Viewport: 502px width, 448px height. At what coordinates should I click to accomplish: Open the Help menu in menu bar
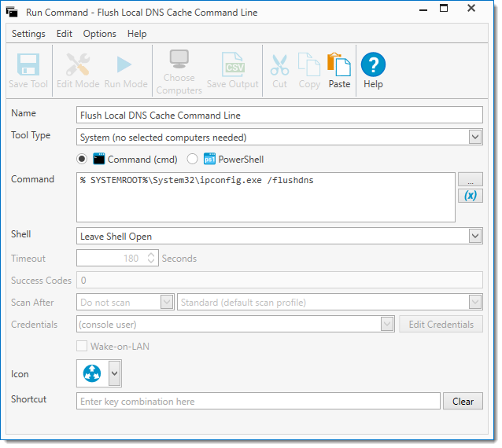(137, 34)
